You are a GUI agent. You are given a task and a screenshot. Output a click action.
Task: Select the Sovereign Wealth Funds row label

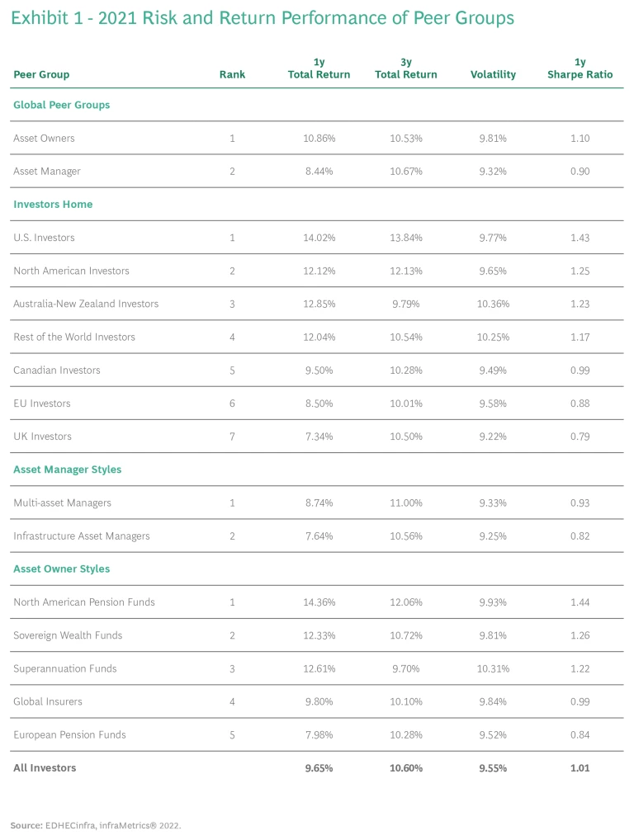pyautogui.click(x=68, y=635)
